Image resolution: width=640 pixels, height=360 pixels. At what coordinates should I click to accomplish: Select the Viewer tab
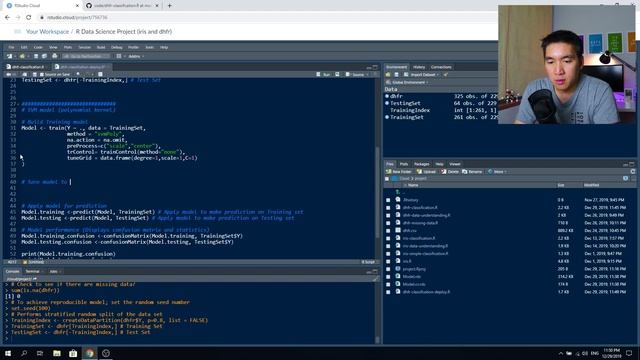[x=455, y=164]
